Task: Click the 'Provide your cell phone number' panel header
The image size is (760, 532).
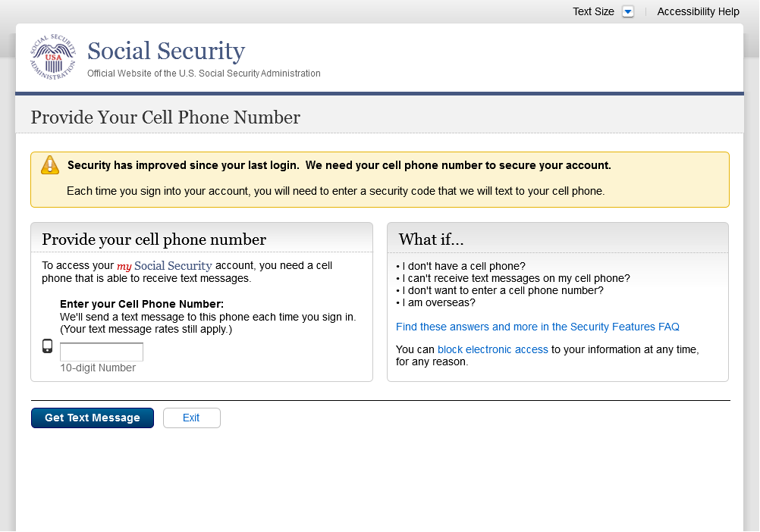Action: pyautogui.click(x=154, y=239)
